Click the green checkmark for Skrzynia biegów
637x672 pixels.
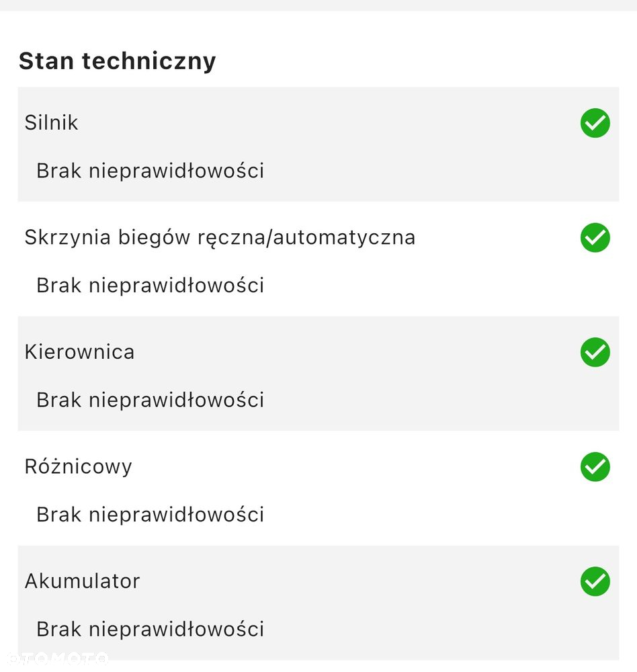click(595, 237)
